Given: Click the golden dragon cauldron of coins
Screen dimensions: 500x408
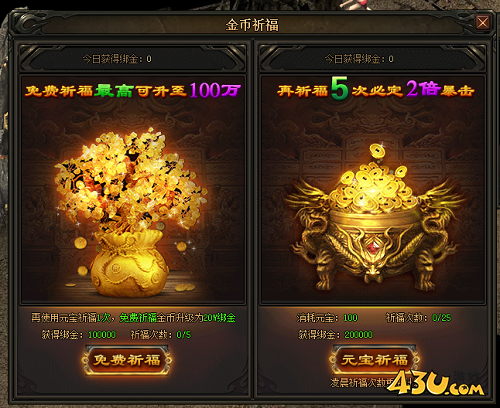Looking at the screenshot, I should 373,218.
